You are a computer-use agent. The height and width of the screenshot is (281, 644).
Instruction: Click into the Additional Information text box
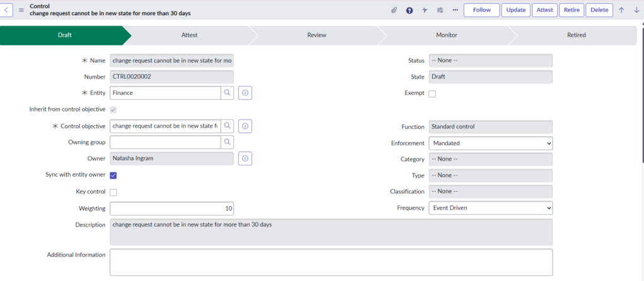pyautogui.click(x=331, y=262)
